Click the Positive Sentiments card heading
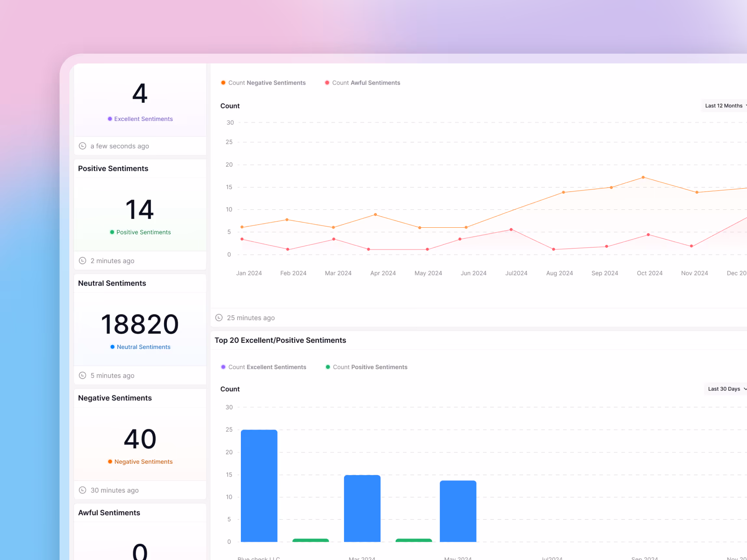This screenshot has height=560, width=747. pyautogui.click(x=113, y=169)
